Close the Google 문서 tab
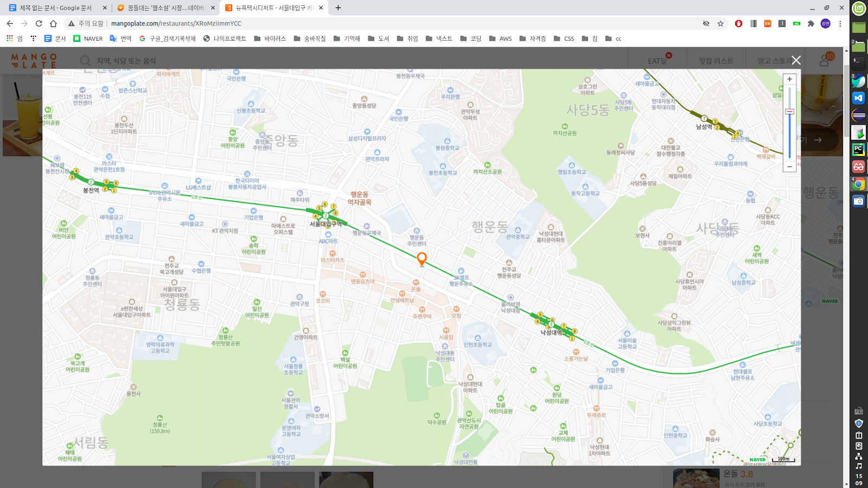 [105, 8]
